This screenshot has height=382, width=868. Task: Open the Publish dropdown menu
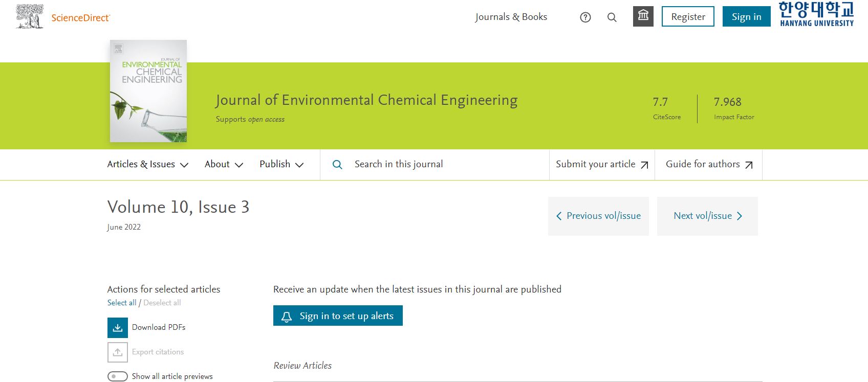pyautogui.click(x=281, y=164)
